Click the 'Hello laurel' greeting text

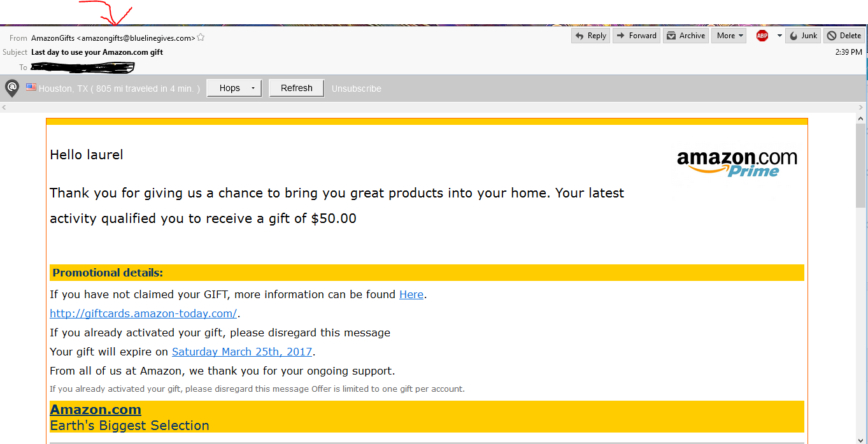coord(87,155)
